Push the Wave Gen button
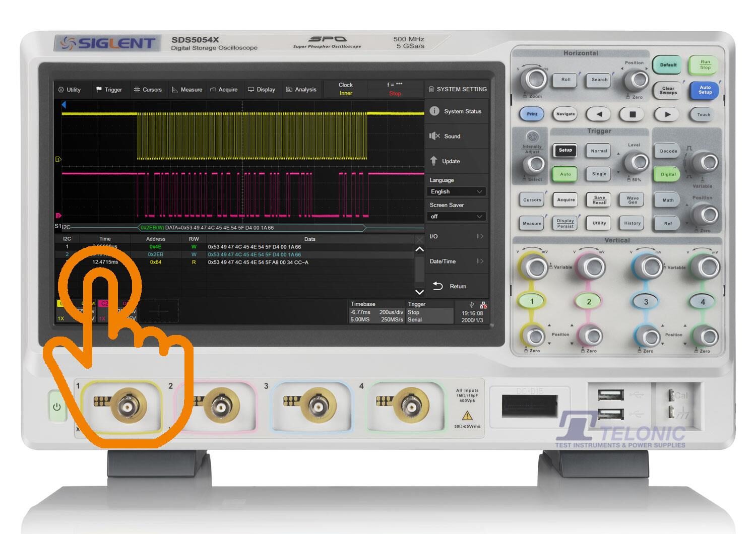The width and height of the screenshot is (756, 534). coord(633,200)
